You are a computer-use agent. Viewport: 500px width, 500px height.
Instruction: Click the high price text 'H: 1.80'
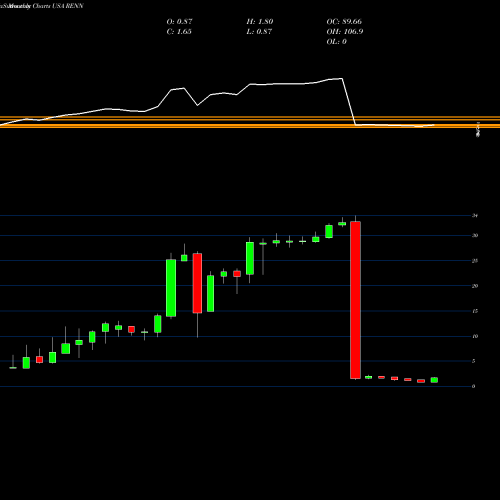pyautogui.click(x=260, y=22)
